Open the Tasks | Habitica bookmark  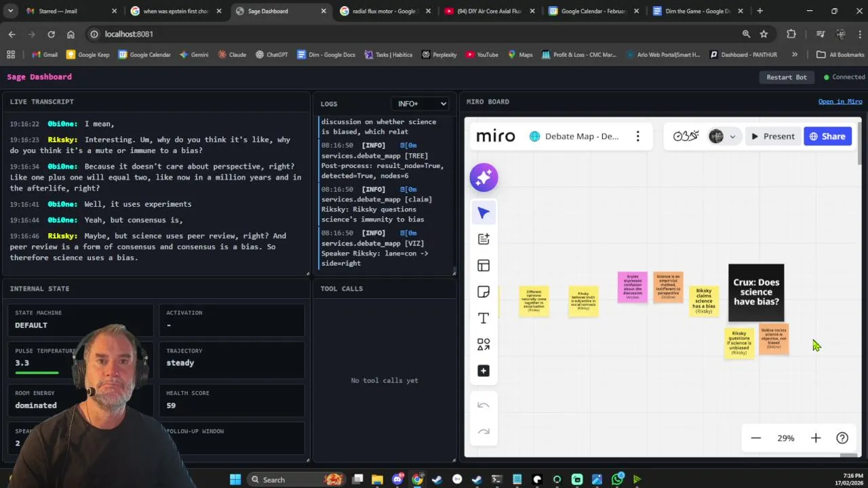[x=389, y=54]
